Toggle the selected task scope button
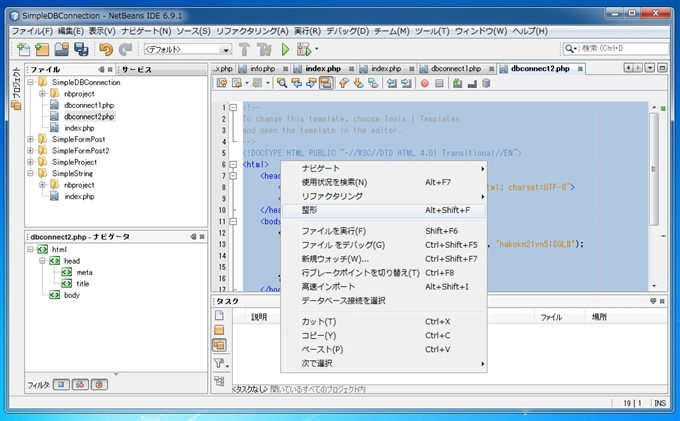This screenshot has height=421, width=680. [219, 345]
